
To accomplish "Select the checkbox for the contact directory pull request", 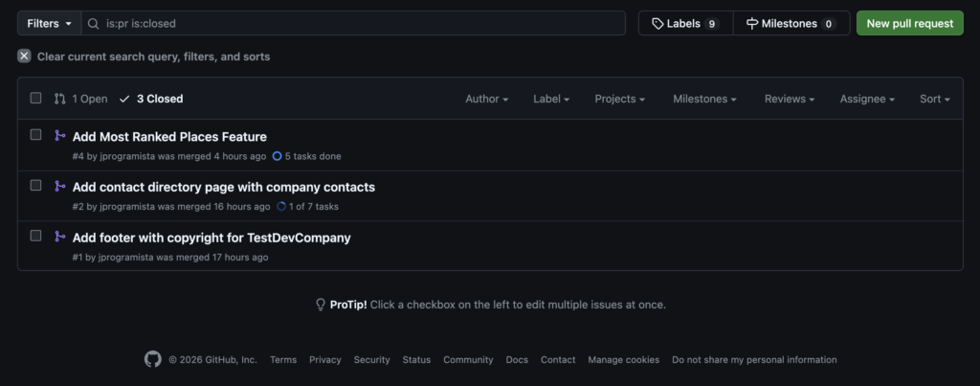I will 36,186.
